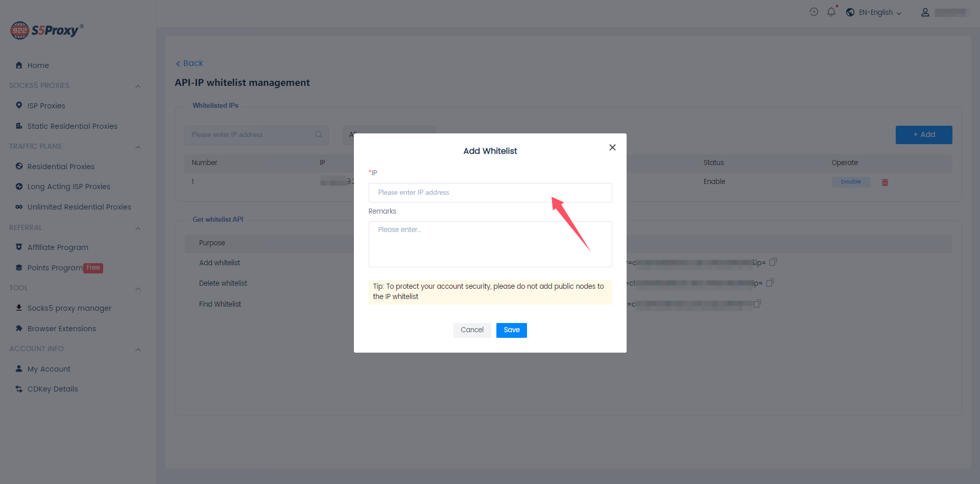Click the search magnifier in IP filter
The width and height of the screenshot is (980, 484).
coord(319,135)
